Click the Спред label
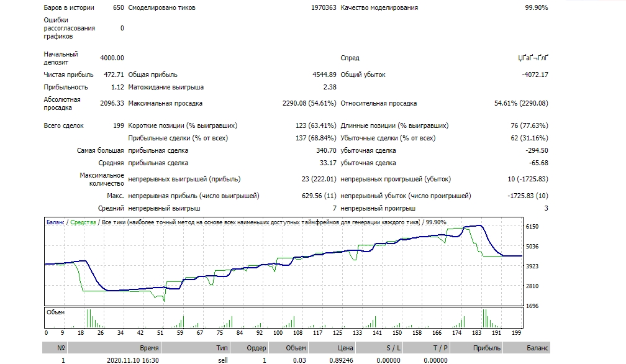 pos(350,58)
